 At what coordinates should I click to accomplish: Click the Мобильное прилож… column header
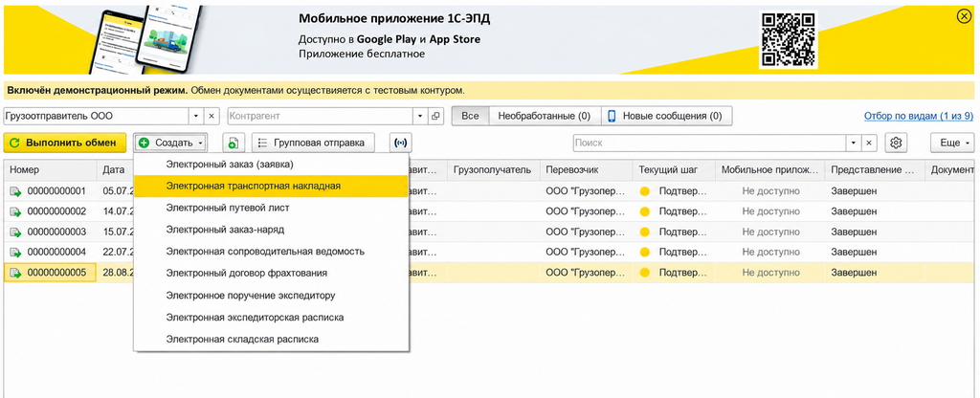[770, 170]
